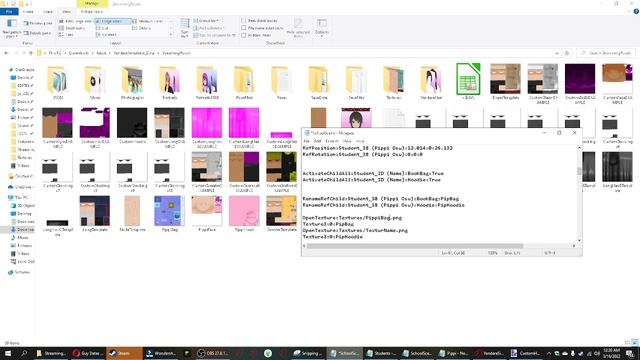Image resolution: width=640 pixels, height=360 pixels.
Task: Open Notepad Help menu
Action: tap(360, 141)
